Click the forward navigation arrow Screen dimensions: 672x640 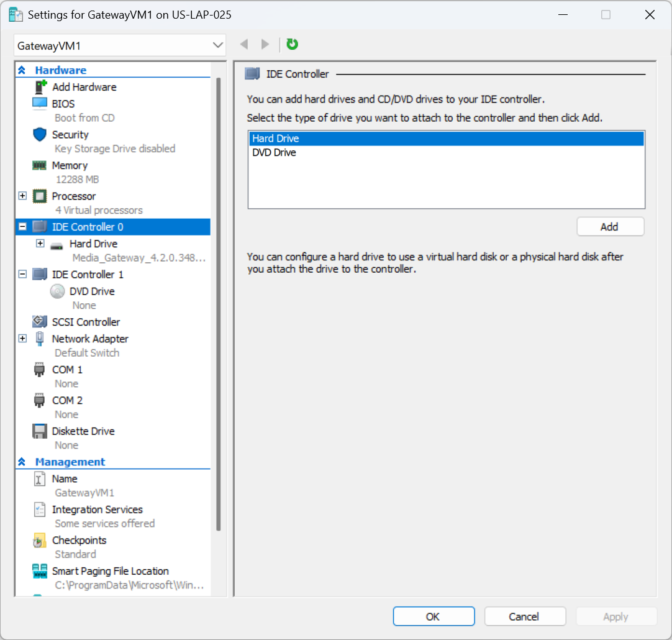pos(265,44)
